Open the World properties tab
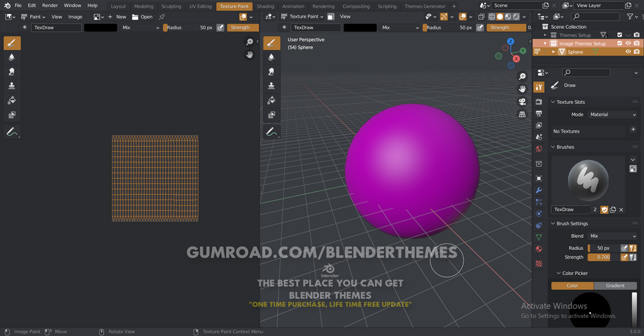This screenshot has height=336, width=644. coord(539,149)
